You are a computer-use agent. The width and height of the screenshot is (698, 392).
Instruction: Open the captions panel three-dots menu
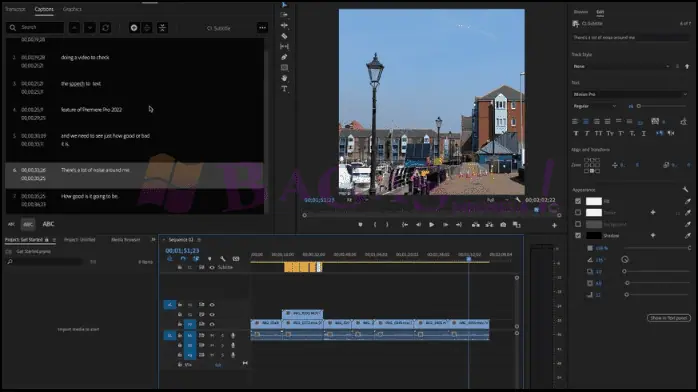pos(263,28)
